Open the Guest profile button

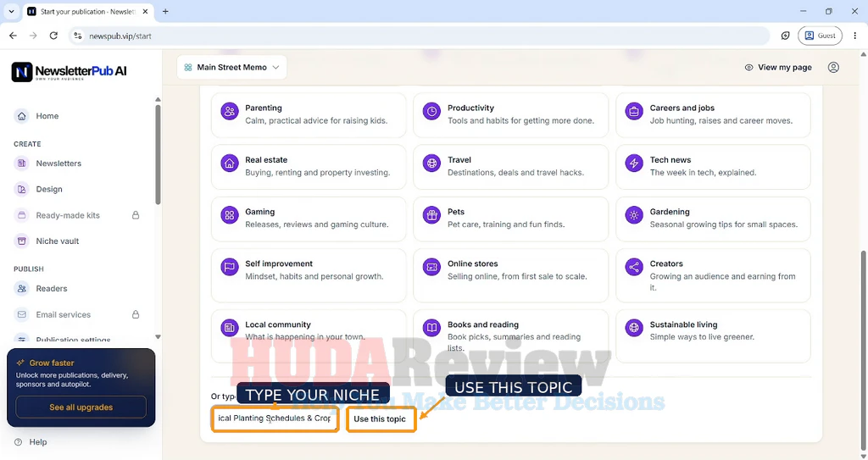820,36
